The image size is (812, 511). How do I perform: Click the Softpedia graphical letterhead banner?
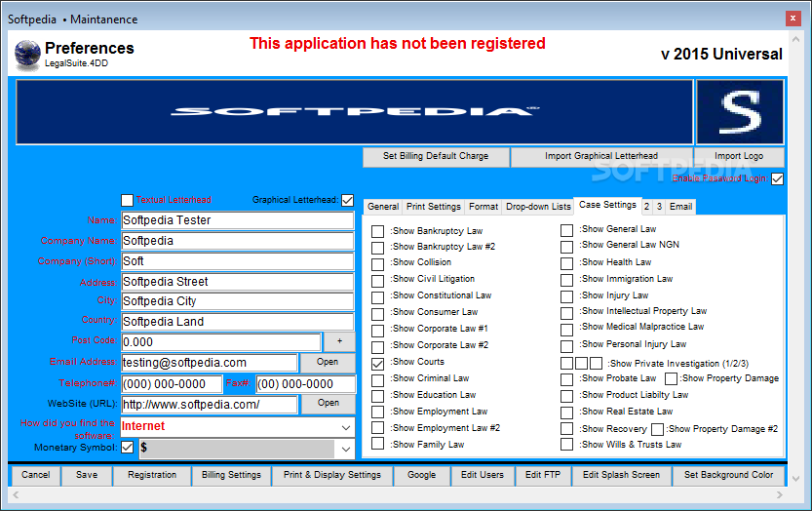[355, 112]
